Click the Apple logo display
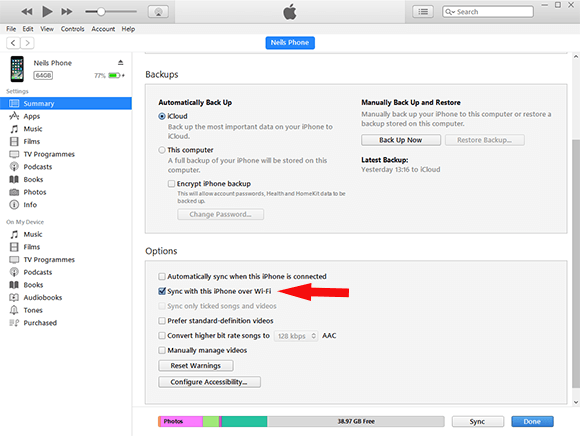The width and height of the screenshot is (580, 436). (x=290, y=12)
